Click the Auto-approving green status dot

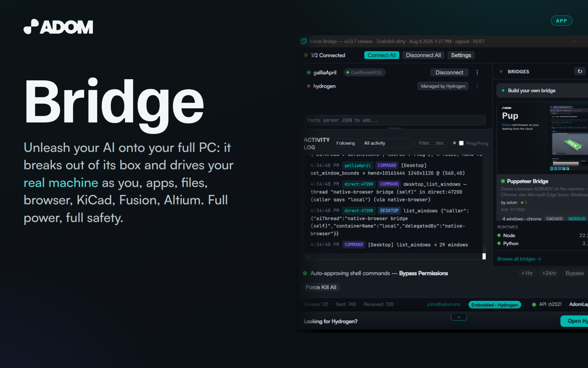(305, 273)
